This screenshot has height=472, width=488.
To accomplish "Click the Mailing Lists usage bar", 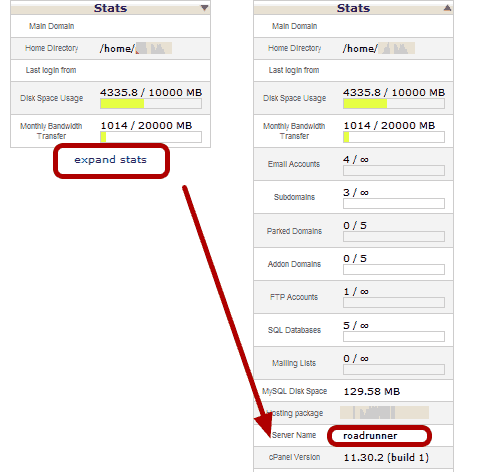I will click(394, 370).
